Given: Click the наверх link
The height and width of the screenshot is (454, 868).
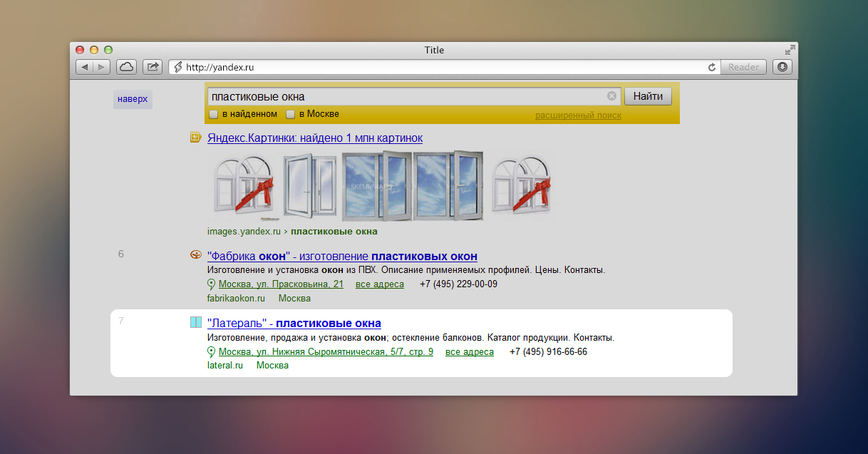Looking at the screenshot, I should pos(133,99).
